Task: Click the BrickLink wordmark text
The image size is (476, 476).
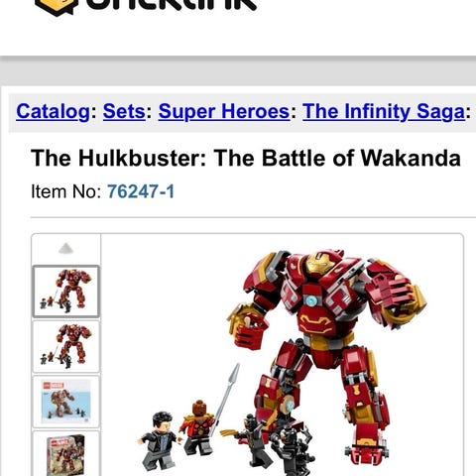Action: pos(172,5)
